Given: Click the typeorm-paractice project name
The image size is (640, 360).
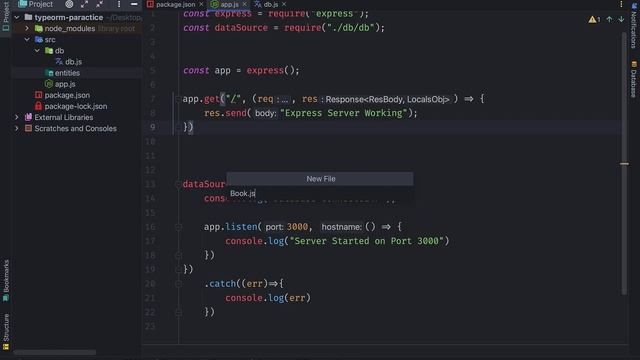Looking at the screenshot, I should [x=69, y=18].
